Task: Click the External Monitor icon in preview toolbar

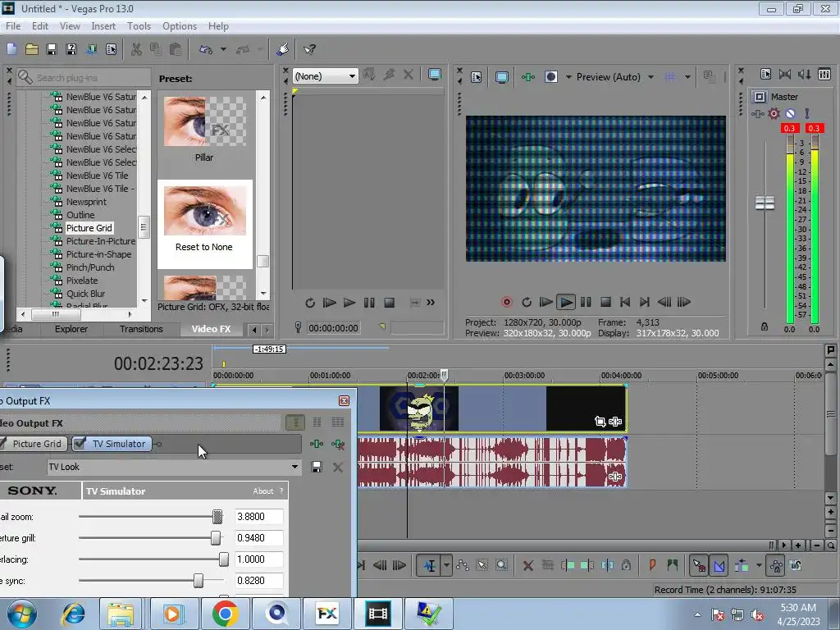Action: (x=501, y=77)
